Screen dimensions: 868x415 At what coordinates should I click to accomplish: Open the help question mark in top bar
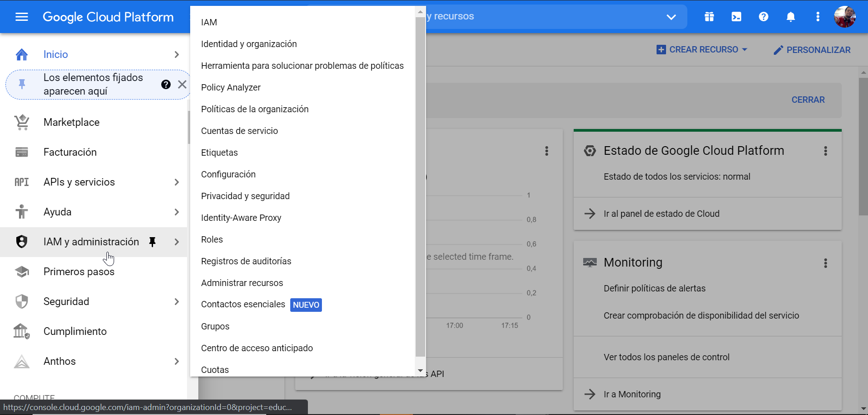pos(763,17)
